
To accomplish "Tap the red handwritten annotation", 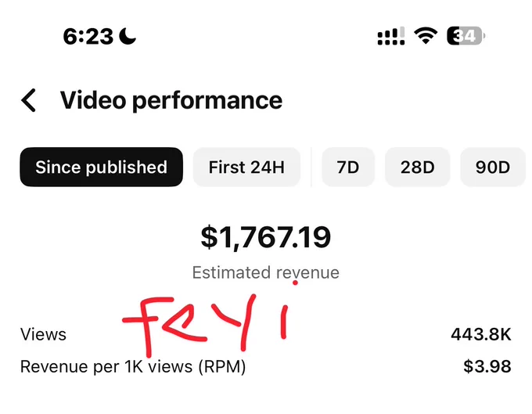I will pyautogui.click(x=206, y=325).
